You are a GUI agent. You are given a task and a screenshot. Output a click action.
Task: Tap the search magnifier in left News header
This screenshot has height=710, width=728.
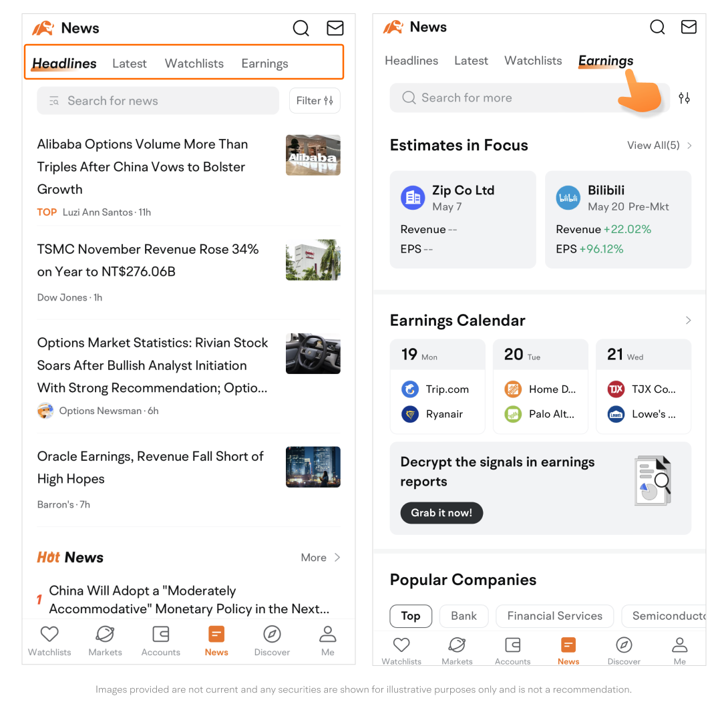pyautogui.click(x=301, y=28)
